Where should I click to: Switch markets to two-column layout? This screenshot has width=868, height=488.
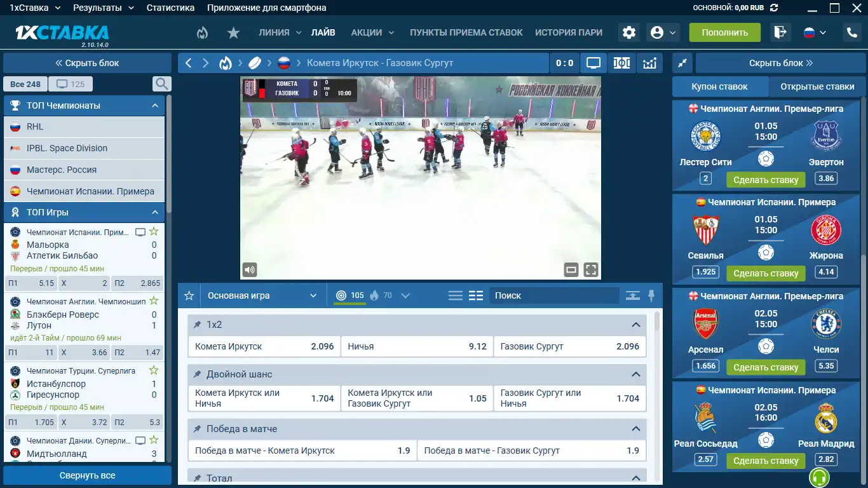tap(476, 295)
